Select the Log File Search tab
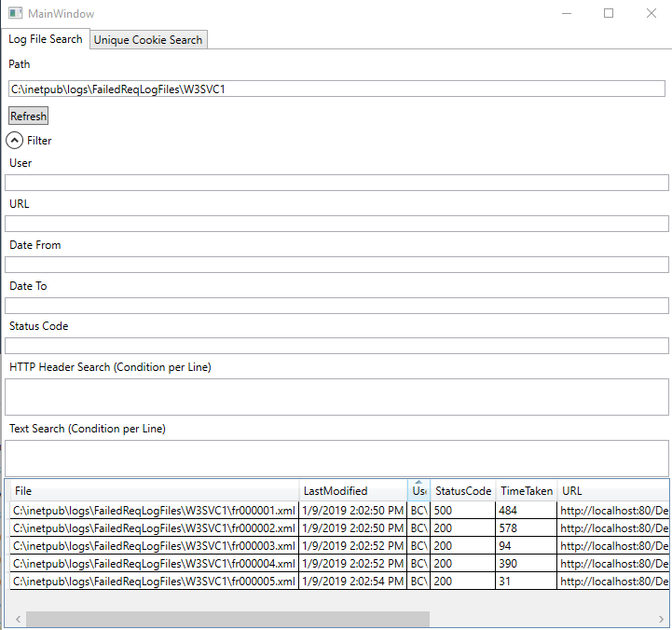 [45, 39]
